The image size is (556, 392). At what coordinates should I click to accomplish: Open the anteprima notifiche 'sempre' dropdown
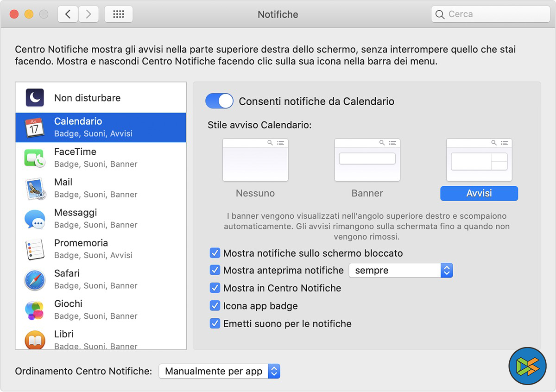pyautogui.click(x=400, y=270)
